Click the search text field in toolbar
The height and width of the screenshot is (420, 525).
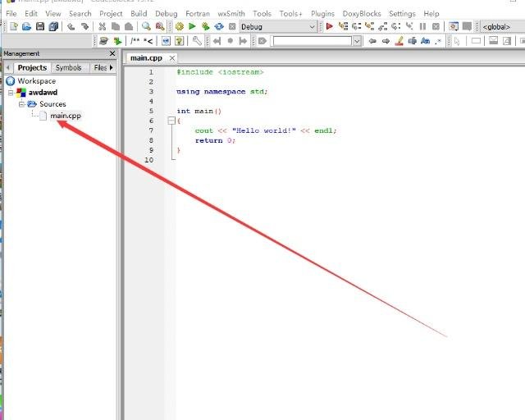click(312, 41)
